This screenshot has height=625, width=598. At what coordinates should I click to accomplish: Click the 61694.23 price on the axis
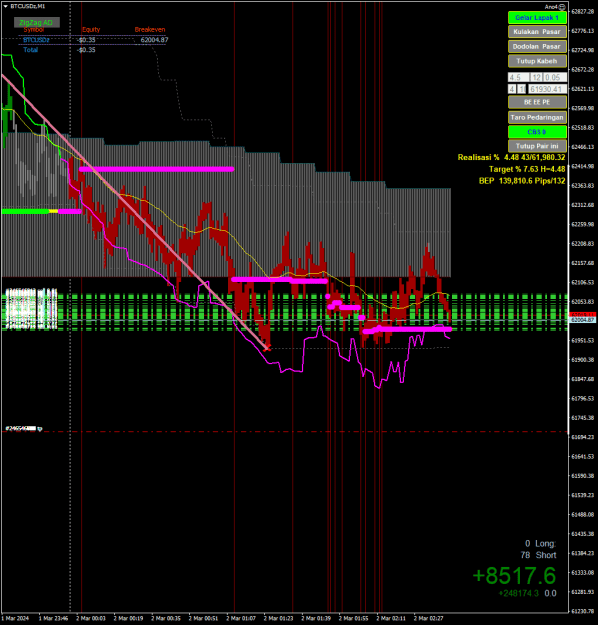point(582,437)
